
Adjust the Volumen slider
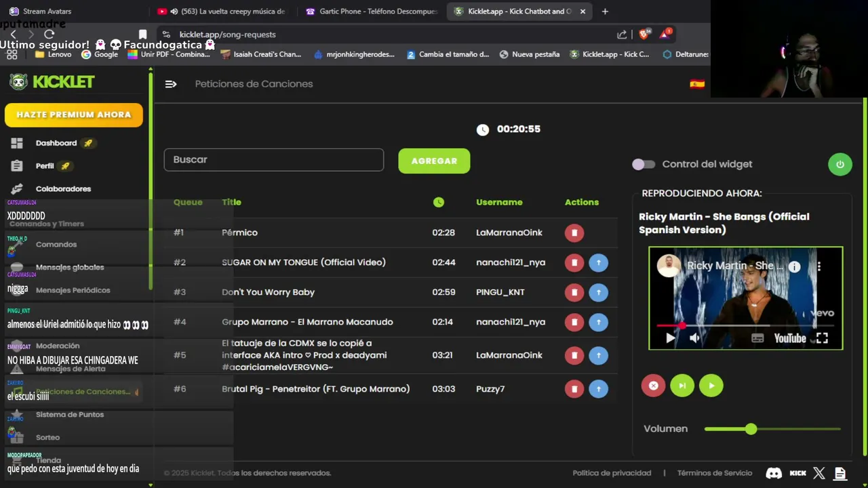772,429
